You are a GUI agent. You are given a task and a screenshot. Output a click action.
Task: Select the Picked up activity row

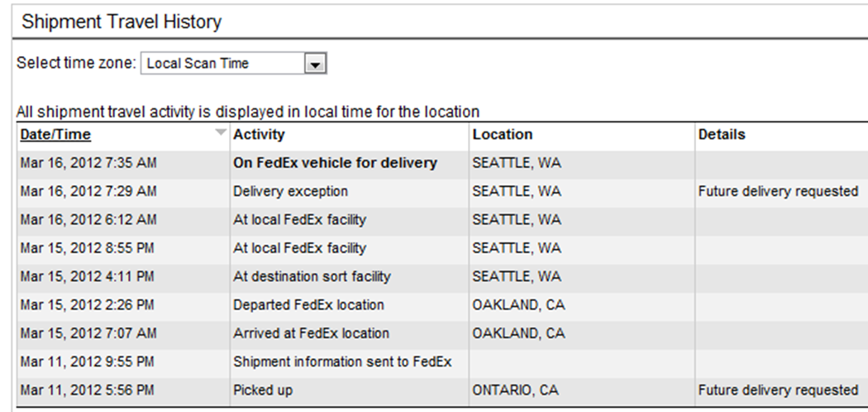(x=263, y=390)
